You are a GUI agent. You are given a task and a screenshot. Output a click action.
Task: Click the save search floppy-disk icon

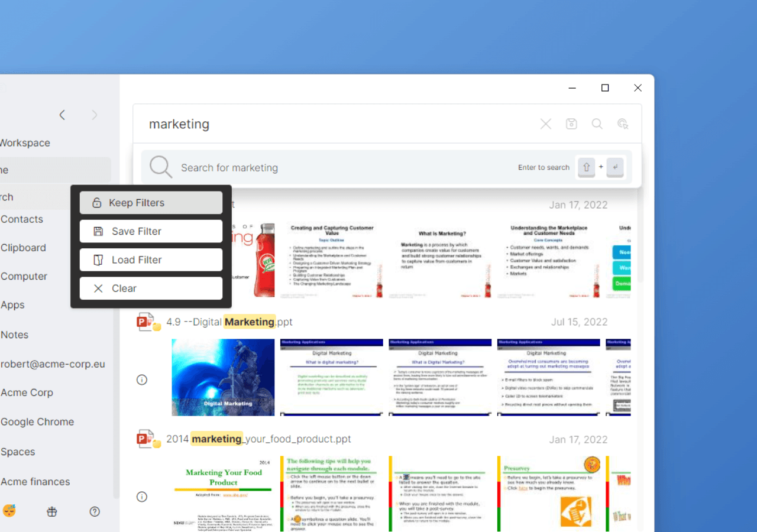(x=571, y=124)
